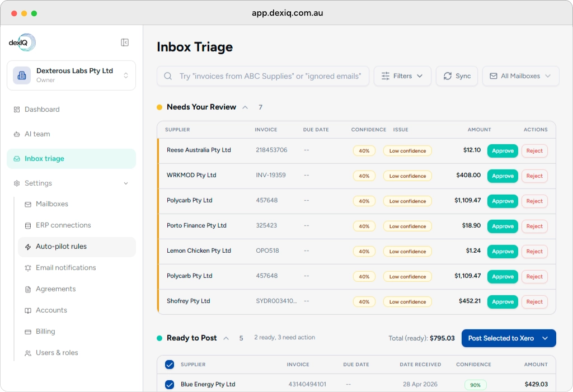573x392 pixels.
Task: Open the Post Selected to Xero arrow menu
Action: click(545, 338)
